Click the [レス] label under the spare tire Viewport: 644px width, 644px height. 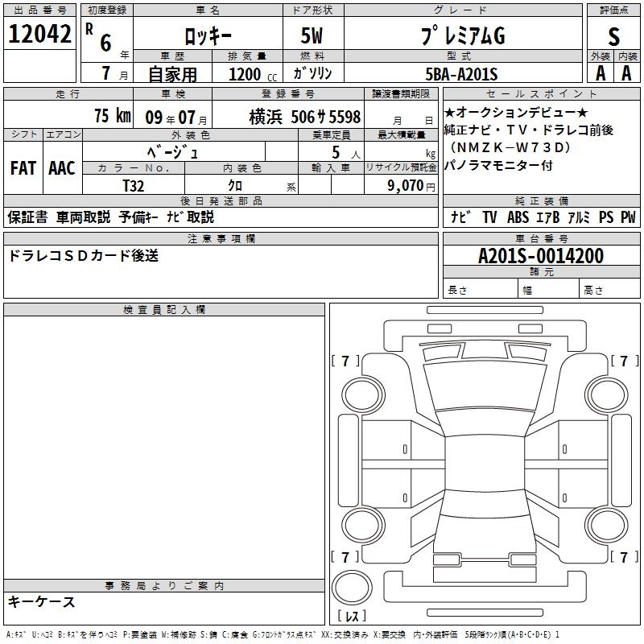pyautogui.click(x=352, y=617)
